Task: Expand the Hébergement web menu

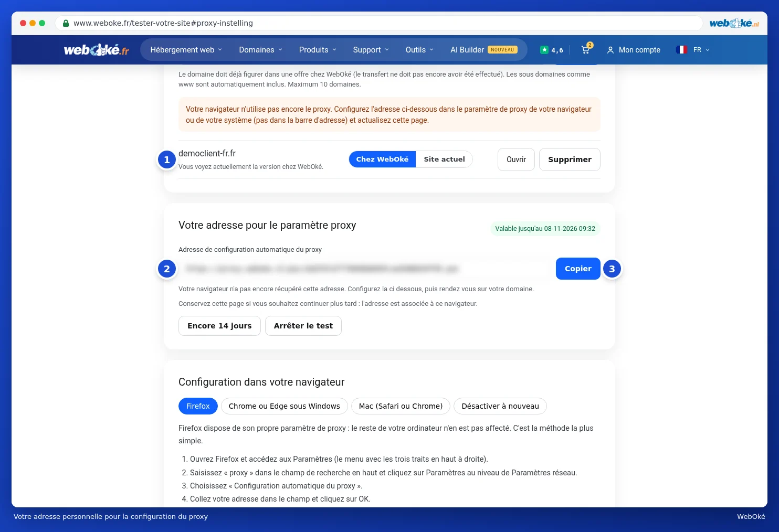Action: point(186,50)
